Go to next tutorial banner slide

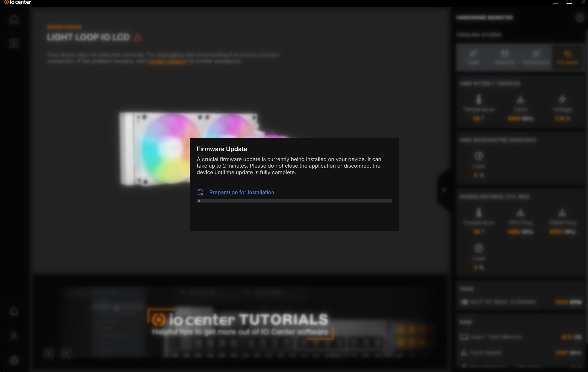(x=66, y=353)
